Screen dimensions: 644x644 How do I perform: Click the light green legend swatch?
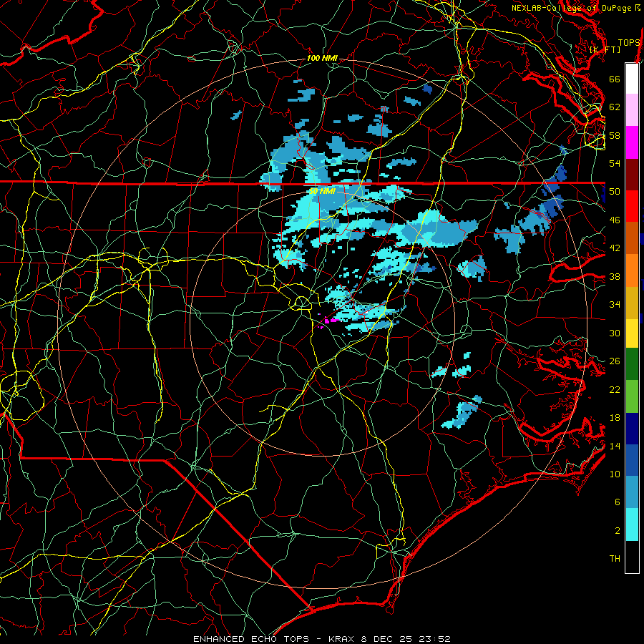pos(632,396)
